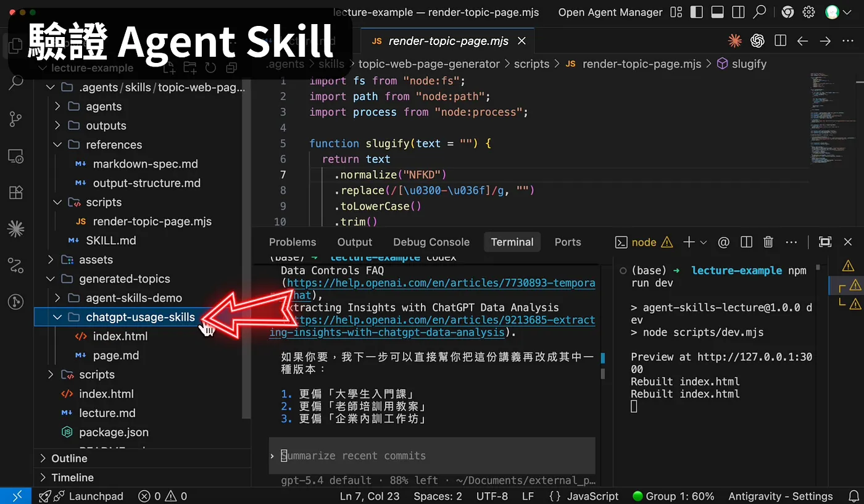Open the settings gear in title bar

(808, 12)
